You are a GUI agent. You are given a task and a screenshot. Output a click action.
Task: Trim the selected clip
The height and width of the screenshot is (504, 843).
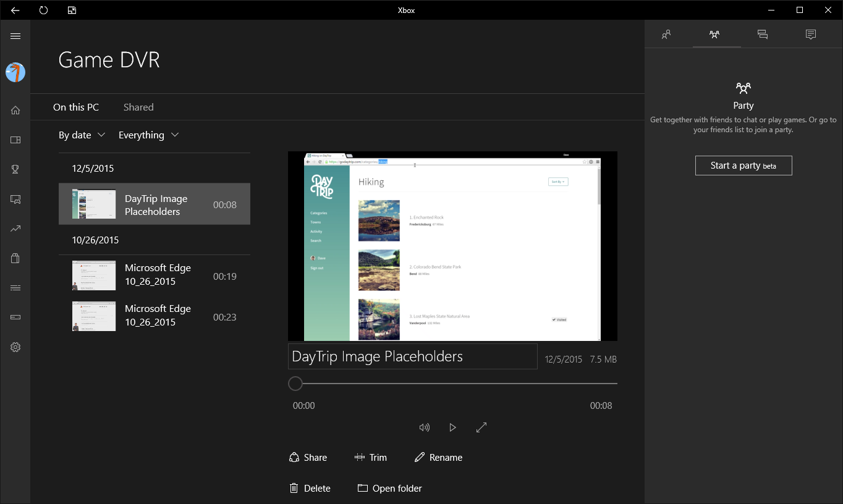click(371, 458)
